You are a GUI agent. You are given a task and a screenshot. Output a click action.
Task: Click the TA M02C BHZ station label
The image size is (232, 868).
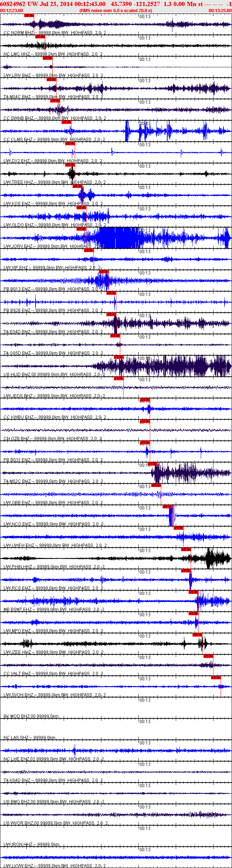pos(53,481)
